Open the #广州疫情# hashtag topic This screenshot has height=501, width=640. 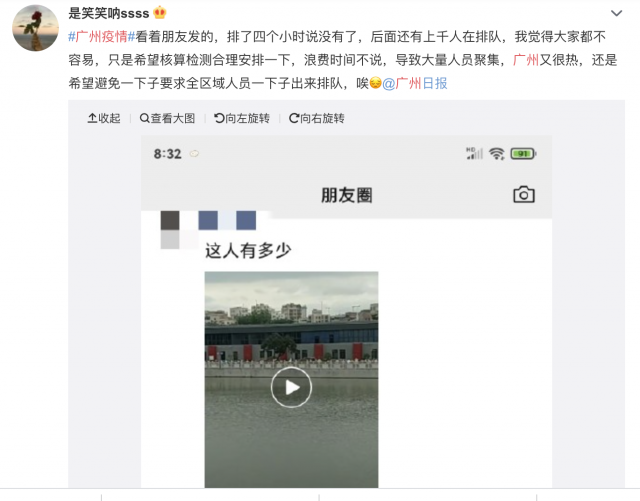click(101, 37)
